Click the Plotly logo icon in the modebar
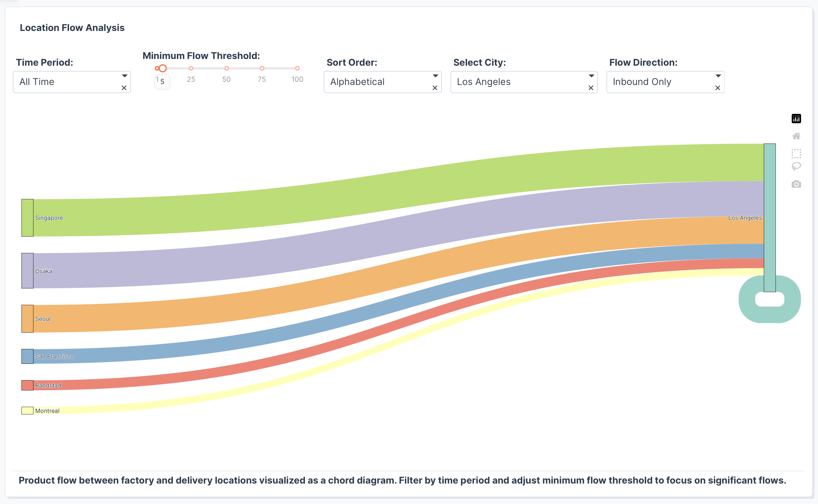The image size is (818, 504). [796, 118]
